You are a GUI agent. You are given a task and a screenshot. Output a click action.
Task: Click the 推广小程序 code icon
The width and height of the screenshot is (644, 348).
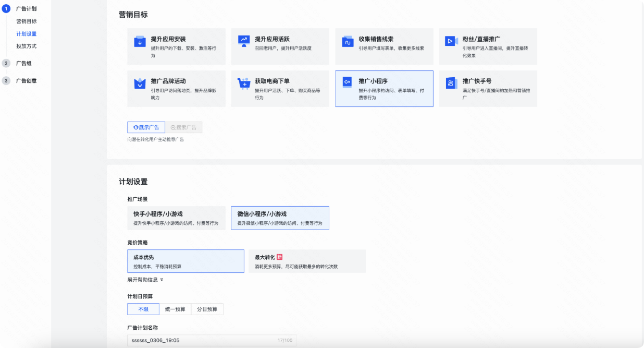(x=348, y=83)
